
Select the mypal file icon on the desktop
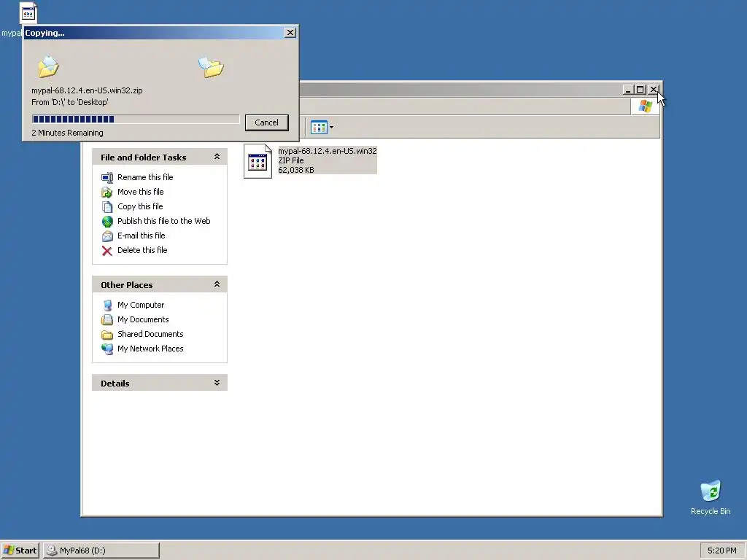coord(28,13)
